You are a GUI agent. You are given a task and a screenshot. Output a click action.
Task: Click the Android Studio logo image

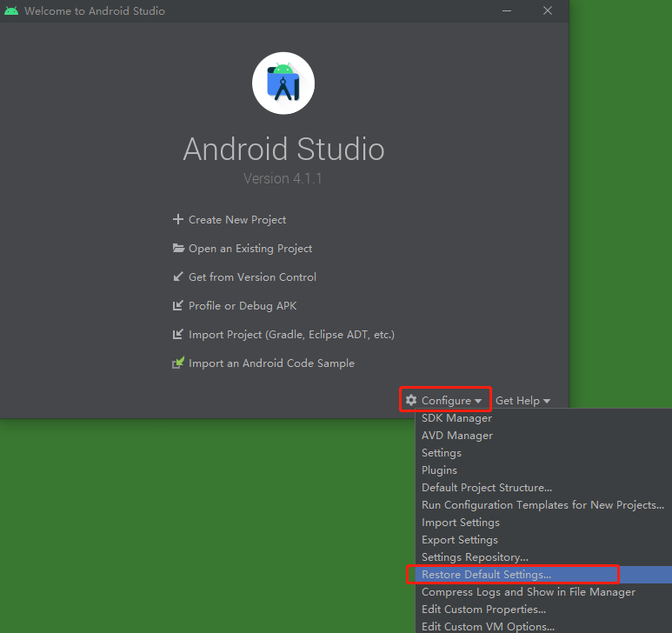pyautogui.click(x=283, y=83)
